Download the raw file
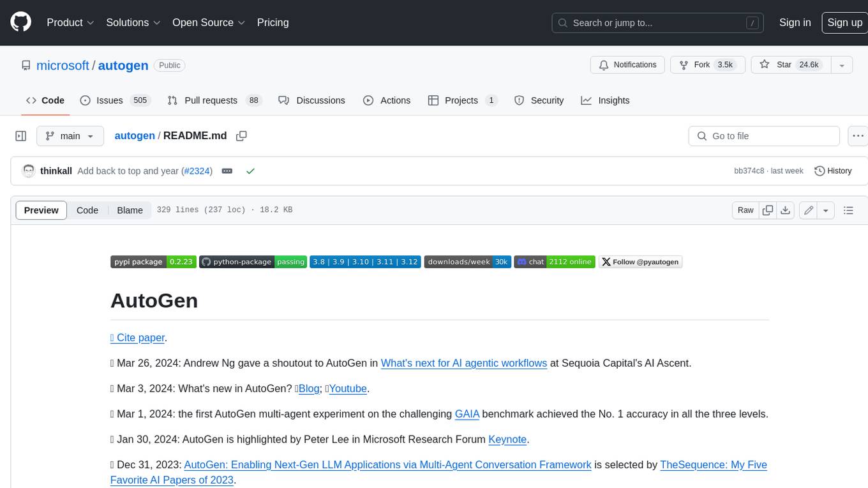This screenshot has width=868, height=488. [786, 210]
